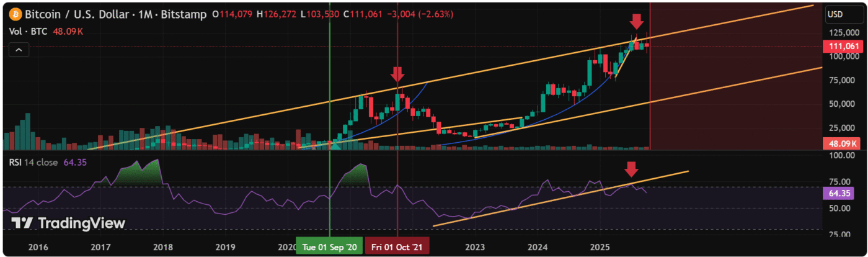The image size is (868, 257).
Task: Click the green Tue 01 Sep '20 date label
Action: pyautogui.click(x=329, y=246)
